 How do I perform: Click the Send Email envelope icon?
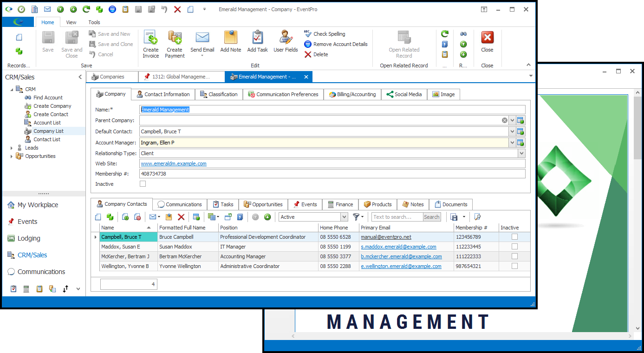coord(202,38)
